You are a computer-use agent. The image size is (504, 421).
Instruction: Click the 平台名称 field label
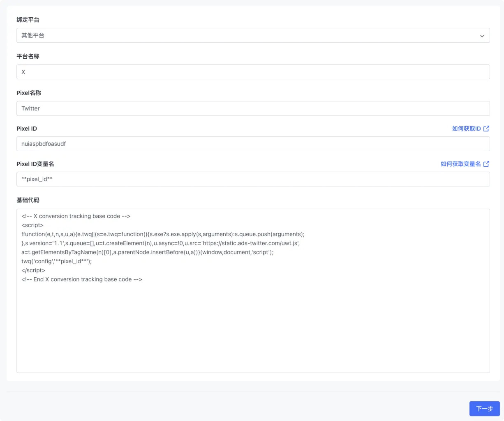[28, 56]
